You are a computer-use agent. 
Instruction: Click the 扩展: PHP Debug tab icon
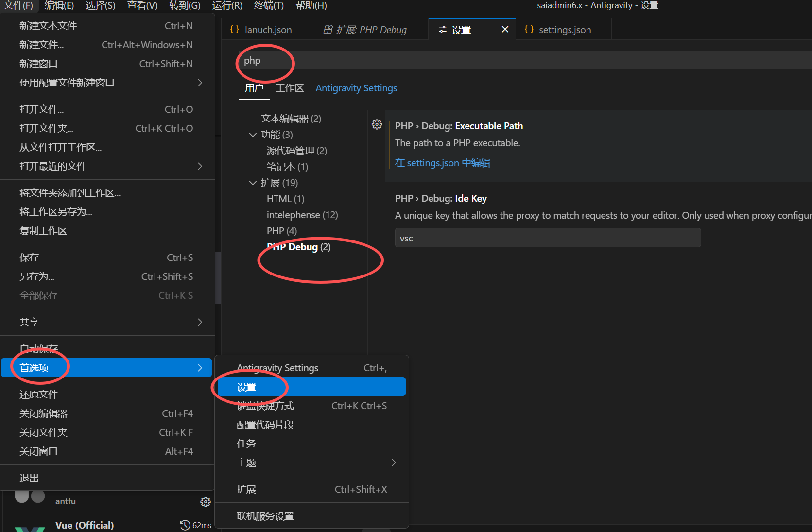(x=328, y=30)
